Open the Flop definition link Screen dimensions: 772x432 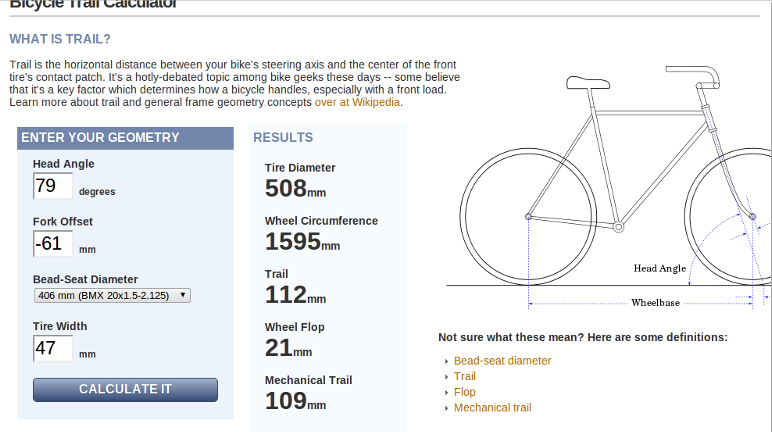coord(465,392)
